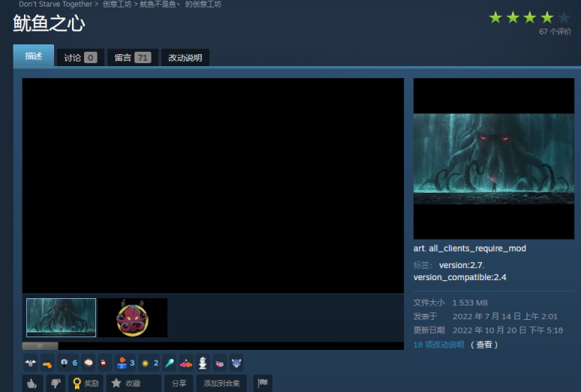Click the file size value 1.533 MB
This screenshot has height=392, width=581.
[x=470, y=303]
